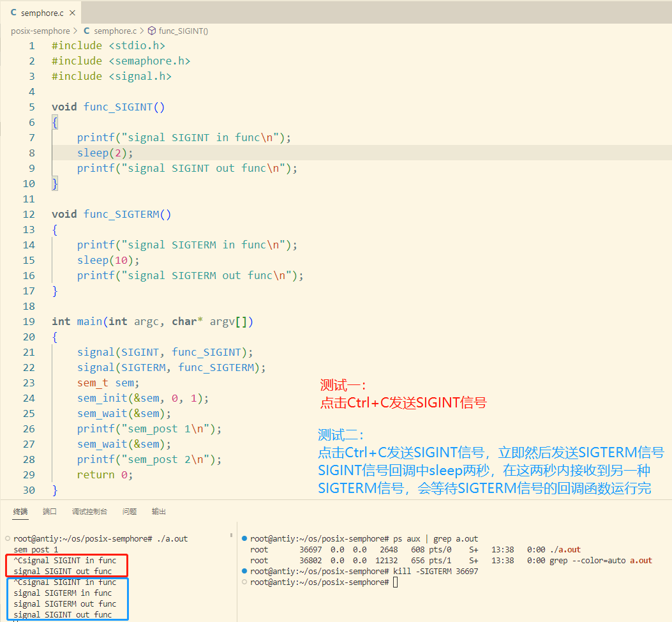Switch to the 终端 panel tab

click(20, 512)
